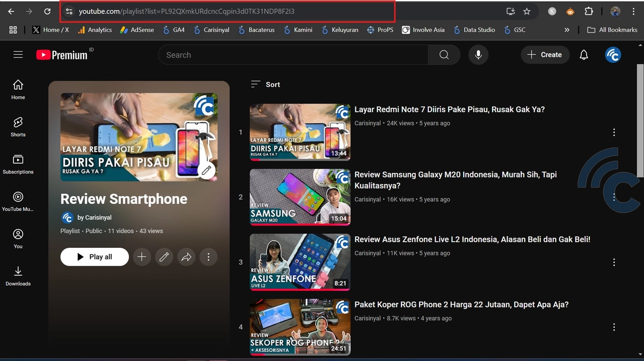This screenshot has width=644, height=361.
Task: Open Chrome three-dot menu
Action: pyautogui.click(x=633, y=11)
